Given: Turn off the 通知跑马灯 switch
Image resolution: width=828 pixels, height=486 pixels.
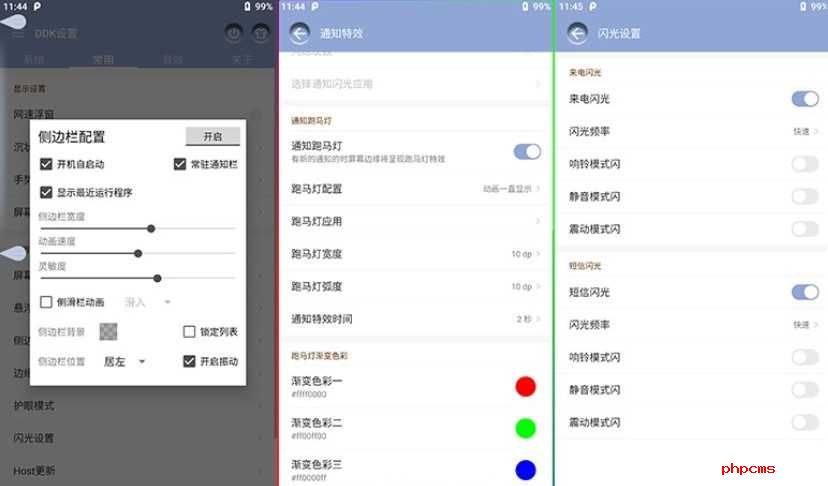Looking at the screenshot, I should (527, 152).
